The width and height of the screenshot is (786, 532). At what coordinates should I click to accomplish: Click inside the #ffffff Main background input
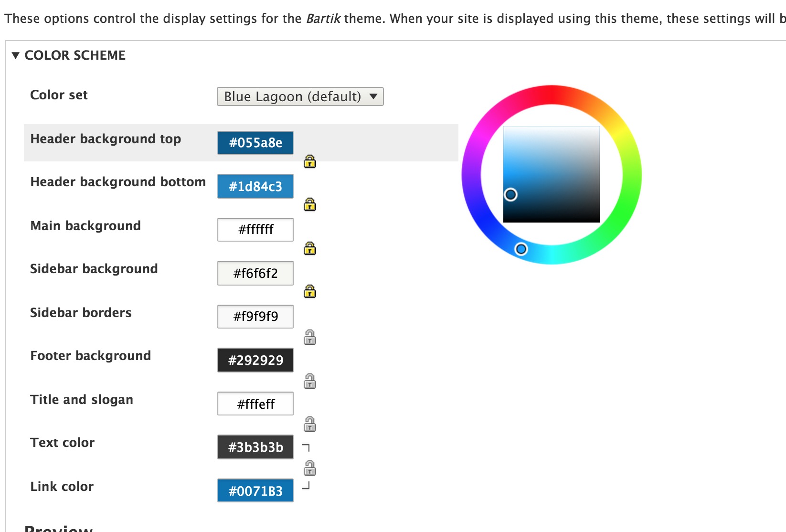pos(255,229)
